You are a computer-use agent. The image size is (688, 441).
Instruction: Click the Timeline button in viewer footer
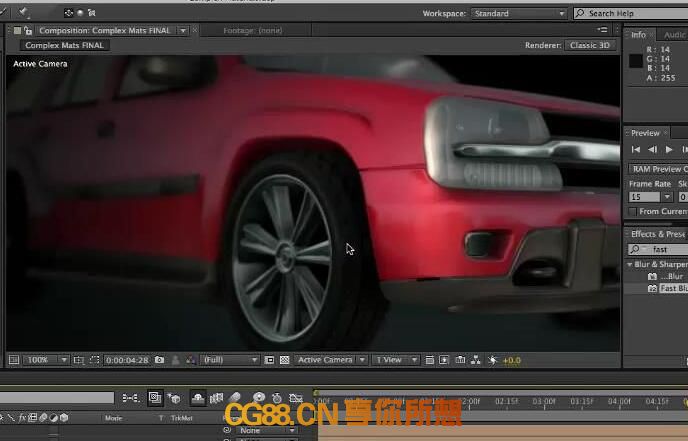pos(460,360)
